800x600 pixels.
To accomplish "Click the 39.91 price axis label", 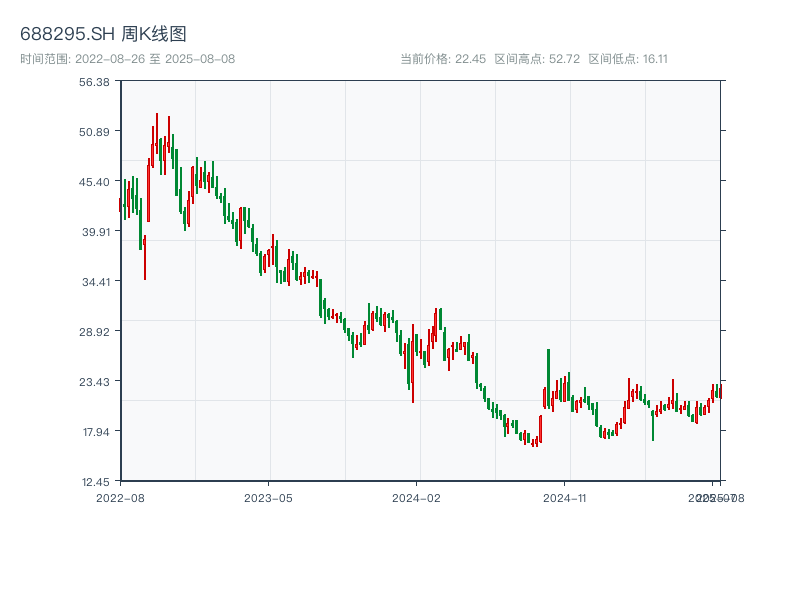I will (94, 232).
